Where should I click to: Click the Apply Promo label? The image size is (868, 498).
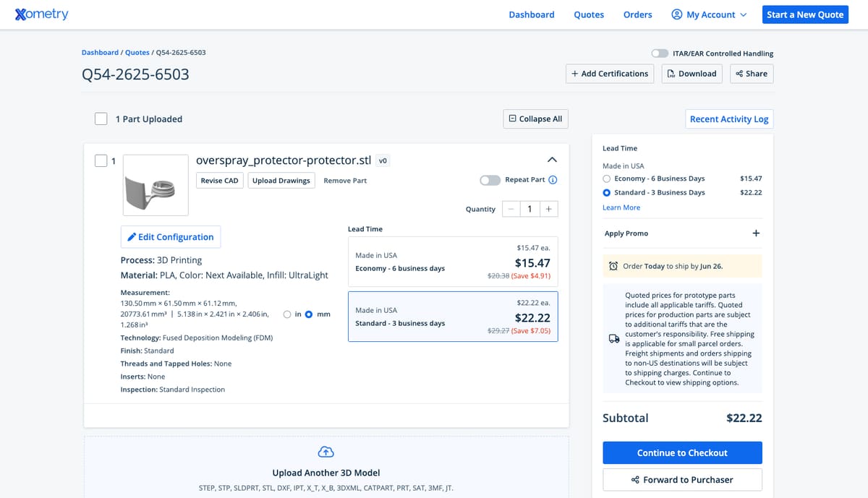pos(626,233)
